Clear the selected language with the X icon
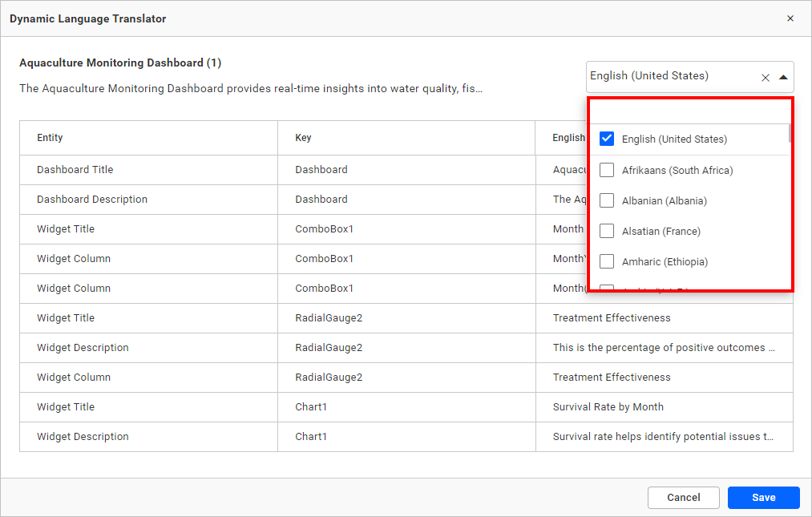 [x=765, y=78]
